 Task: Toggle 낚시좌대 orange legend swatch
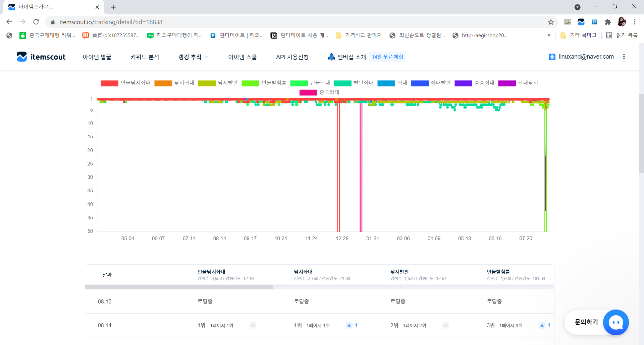point(163,83)
